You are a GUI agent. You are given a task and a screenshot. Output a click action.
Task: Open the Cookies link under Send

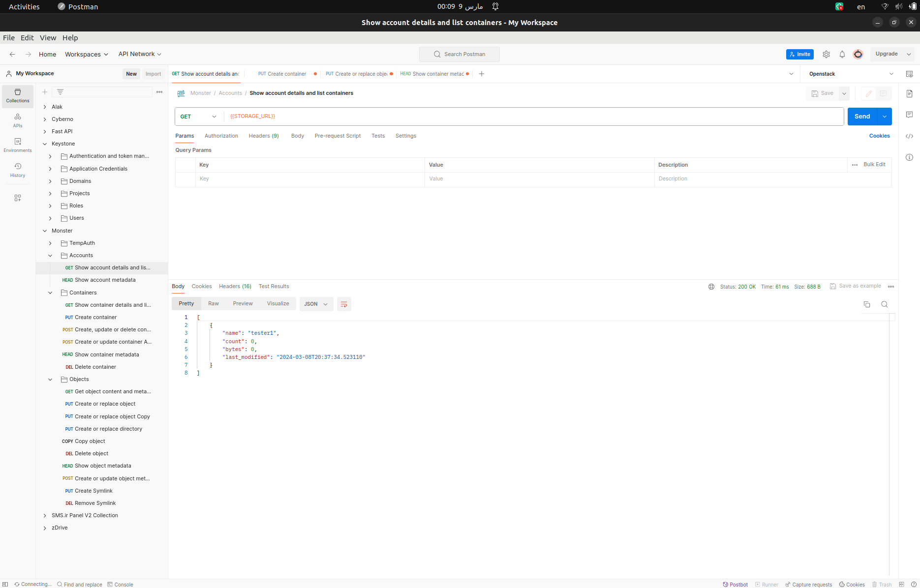(x=880, y=136)
